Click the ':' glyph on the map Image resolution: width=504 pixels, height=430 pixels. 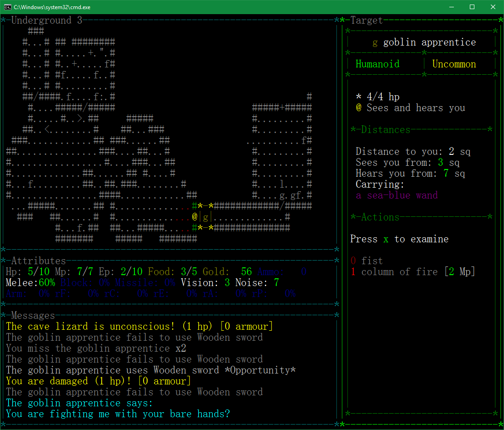[102, 97]
